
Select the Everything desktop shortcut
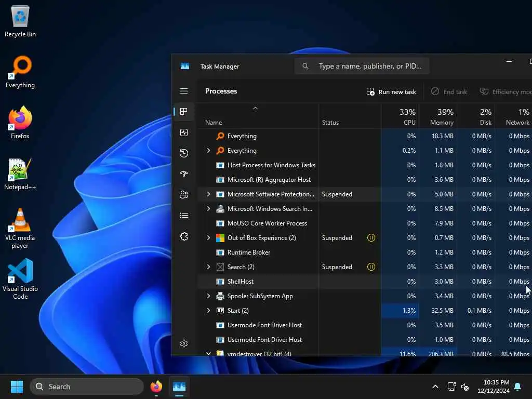[x=20, y=72]
